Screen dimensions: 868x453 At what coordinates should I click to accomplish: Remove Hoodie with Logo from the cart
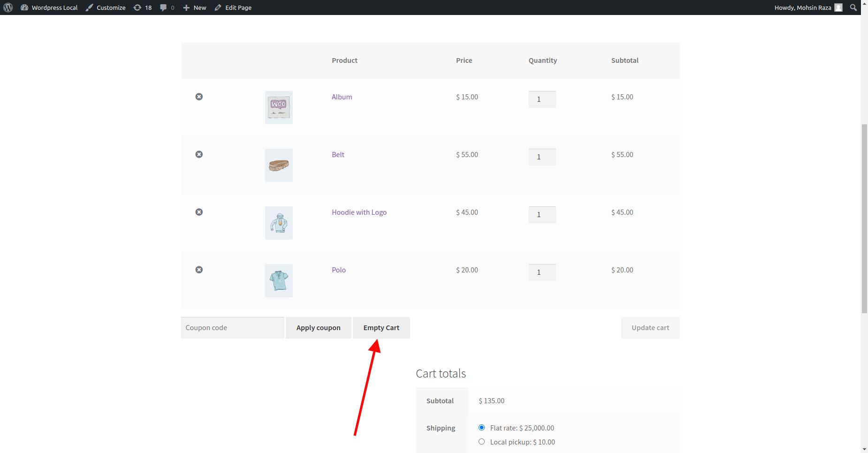(199, 212)
